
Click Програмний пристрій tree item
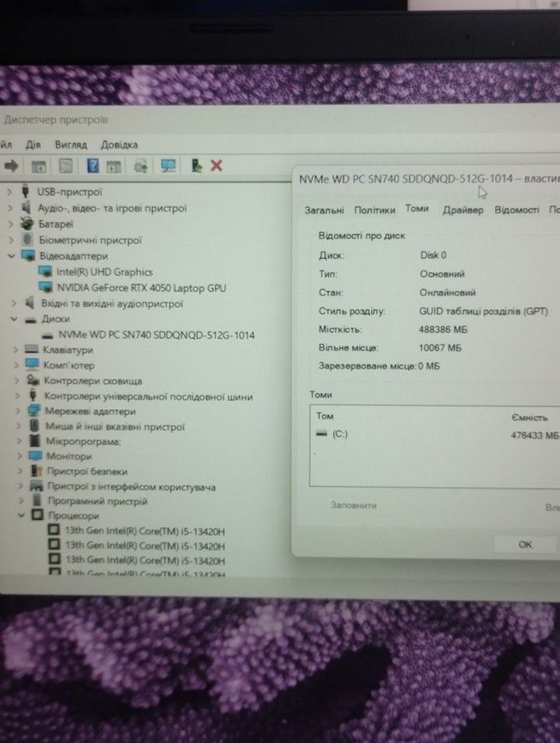98,501
